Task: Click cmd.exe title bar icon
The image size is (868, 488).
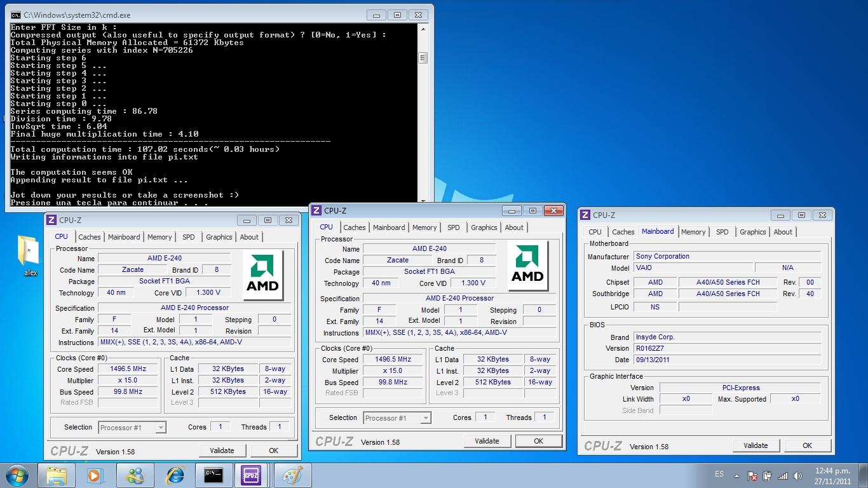Action: [15, 15]
